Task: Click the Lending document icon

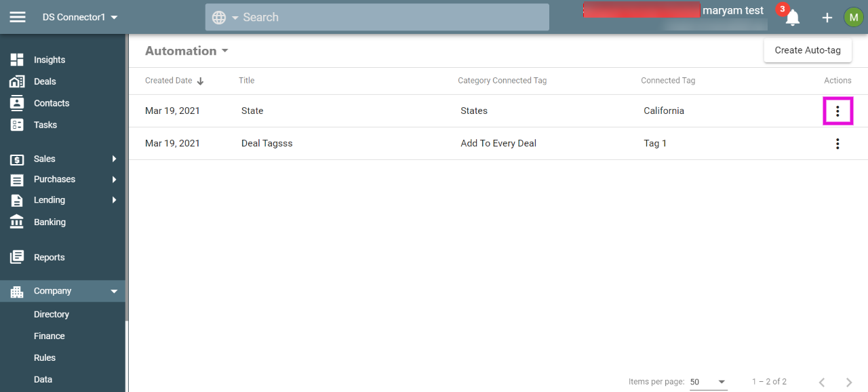Action: pos(17,200)
